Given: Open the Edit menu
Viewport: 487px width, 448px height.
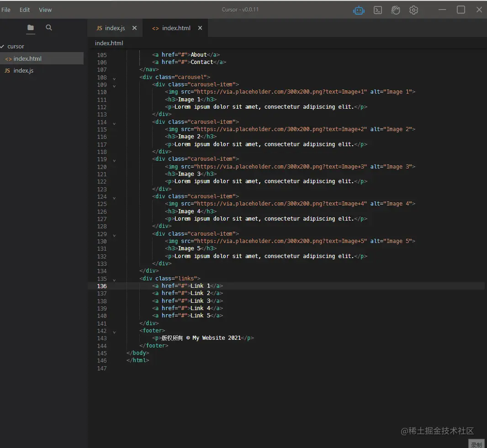Looking at the screenshot, I should [x=25, y=10].
